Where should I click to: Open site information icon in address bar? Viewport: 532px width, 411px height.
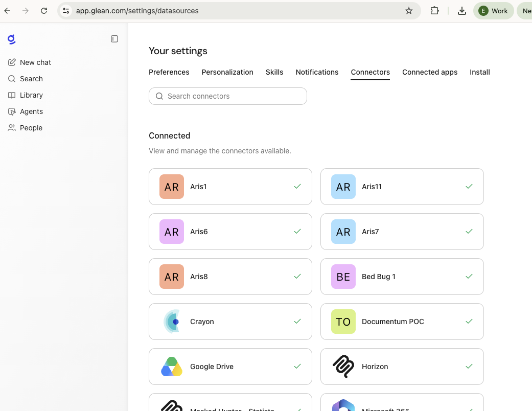point(66,11)
